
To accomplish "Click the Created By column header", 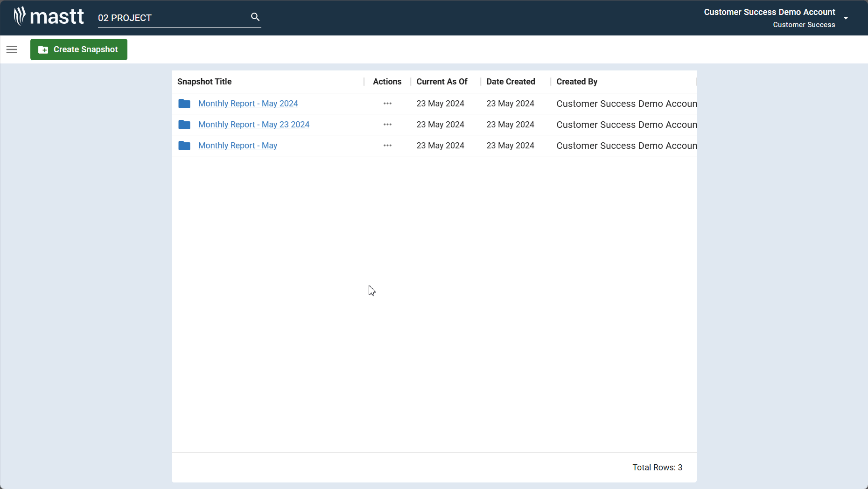I will coord(577,82).
